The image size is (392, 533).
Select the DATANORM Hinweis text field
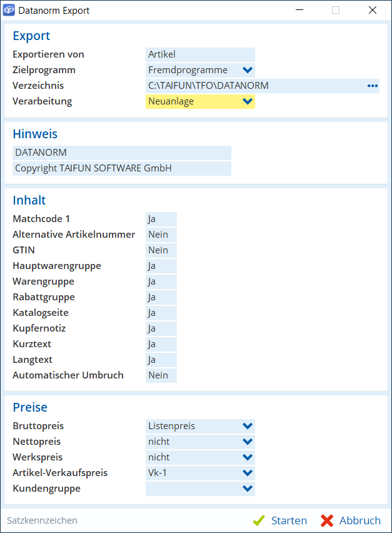pos(122,153)
